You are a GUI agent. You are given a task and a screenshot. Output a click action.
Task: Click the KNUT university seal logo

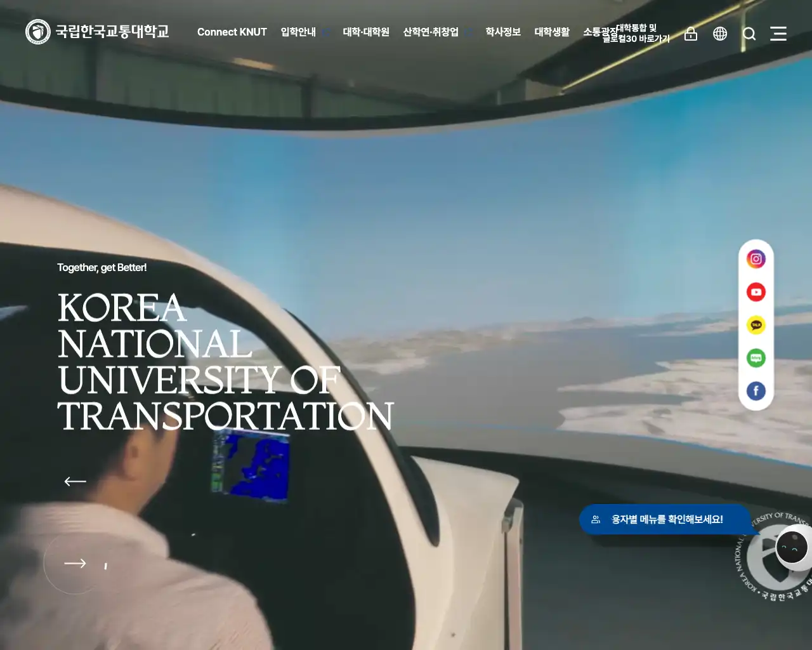point(37,30)
